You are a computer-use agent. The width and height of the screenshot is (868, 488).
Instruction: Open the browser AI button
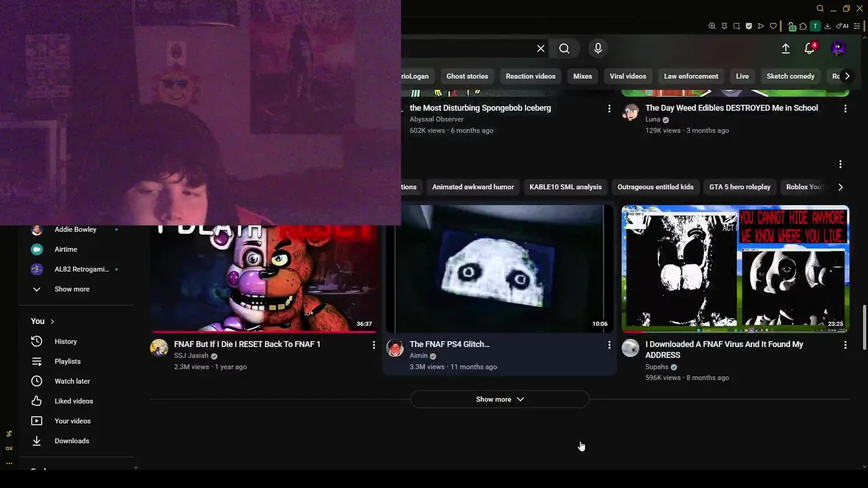[843, 26]
